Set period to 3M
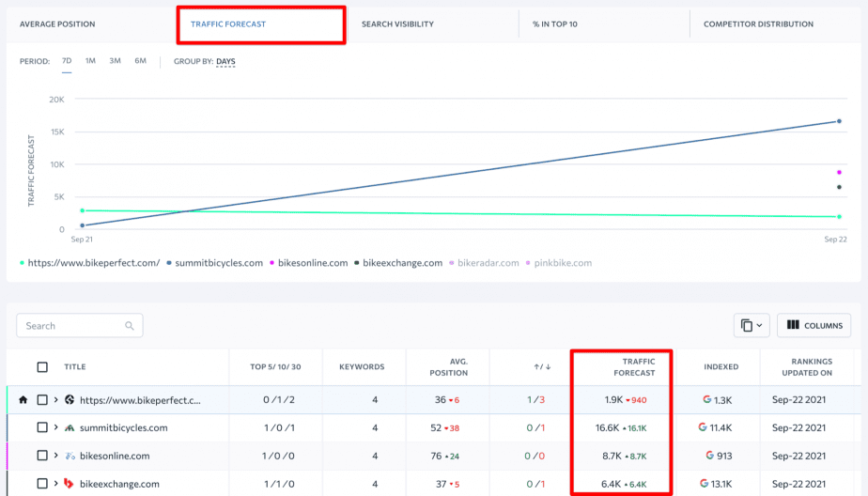868x496 pixels. pyautogui.click(x=115, y=61)
